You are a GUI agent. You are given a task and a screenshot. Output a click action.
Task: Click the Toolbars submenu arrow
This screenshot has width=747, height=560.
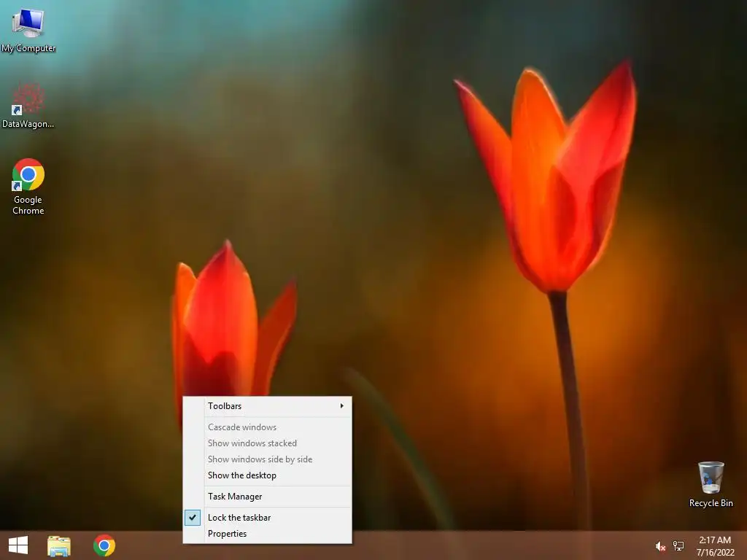tap(341, 406)
